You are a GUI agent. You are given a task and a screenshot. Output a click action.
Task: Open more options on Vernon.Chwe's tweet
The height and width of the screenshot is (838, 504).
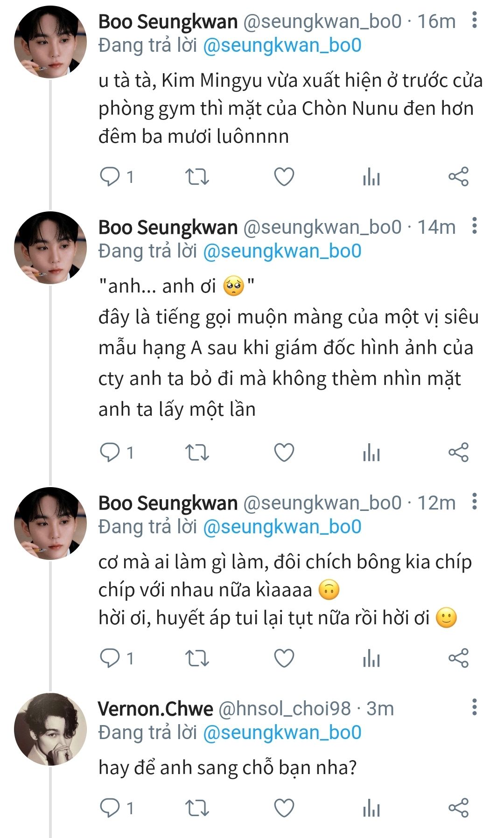point(474,707)
